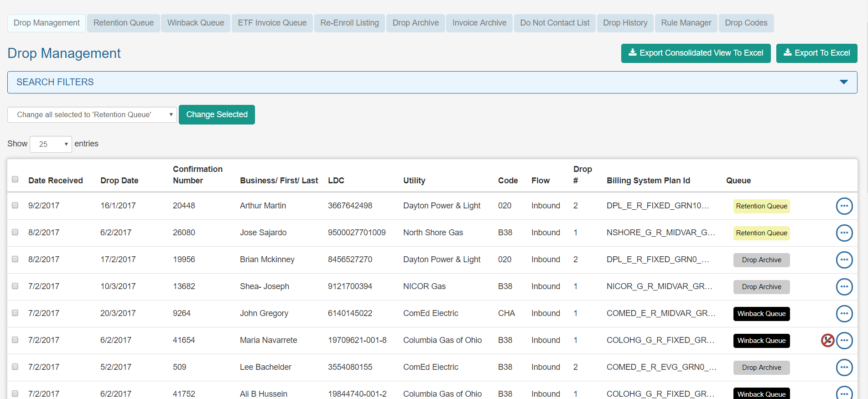The image size is (868, 399).
Task: Open the ETF Invoice Queue tab
Action: click(272, 23)
